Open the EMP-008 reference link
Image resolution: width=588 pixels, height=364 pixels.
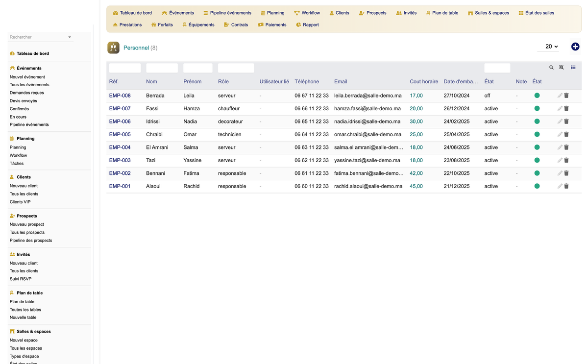120,96
